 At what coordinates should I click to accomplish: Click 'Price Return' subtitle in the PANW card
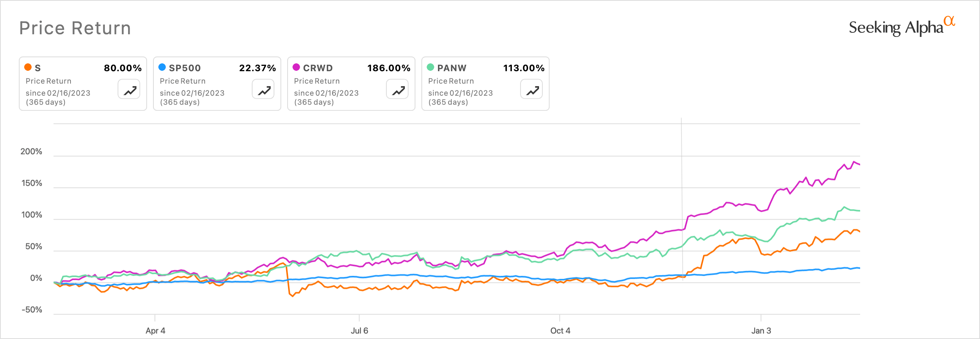click(451, 81)
